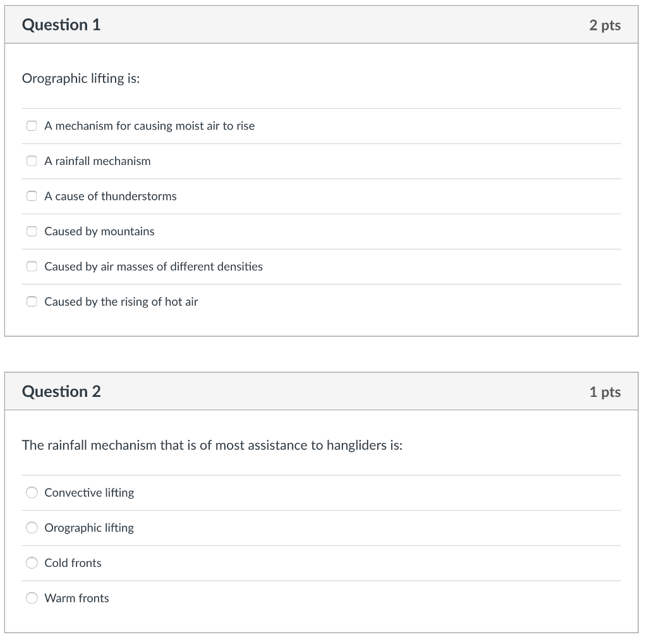Check "A rainfall mechanism" option
The image size is (647, 644).
(32, 161)
